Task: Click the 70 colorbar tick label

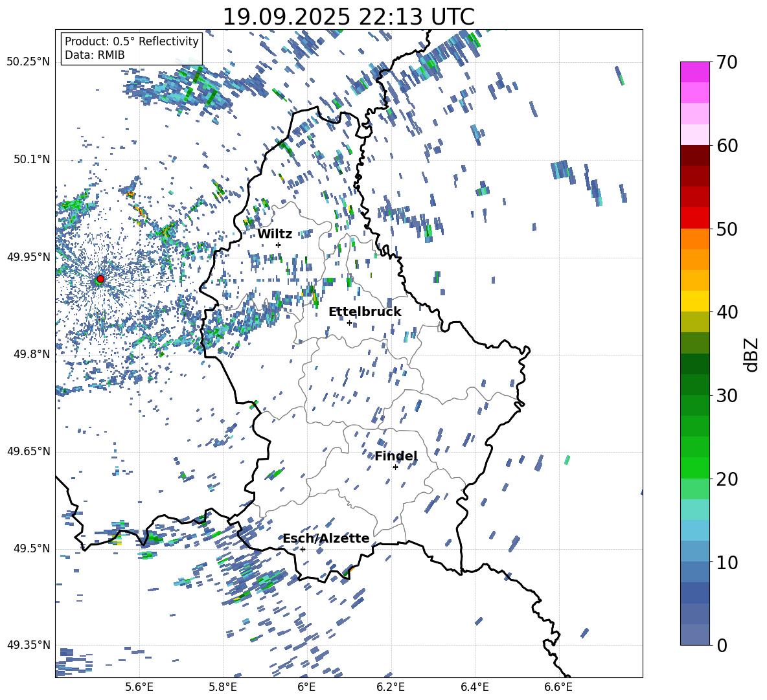Action: [727, 63]
